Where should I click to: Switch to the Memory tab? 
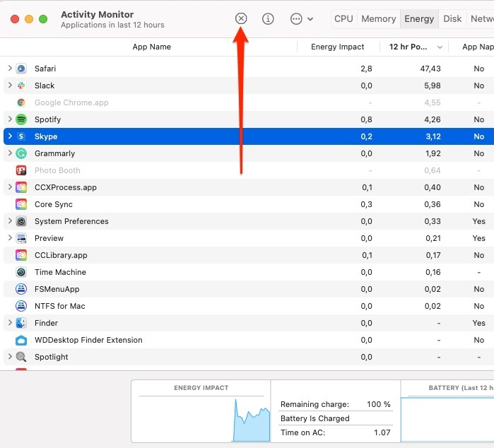tap(379, 19)
